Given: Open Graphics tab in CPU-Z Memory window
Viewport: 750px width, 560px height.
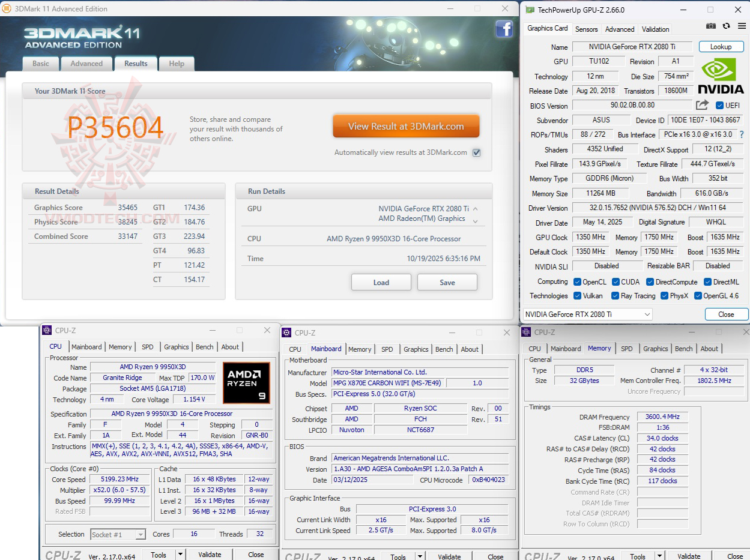Looking at the screenshot, I should (656, 349).
